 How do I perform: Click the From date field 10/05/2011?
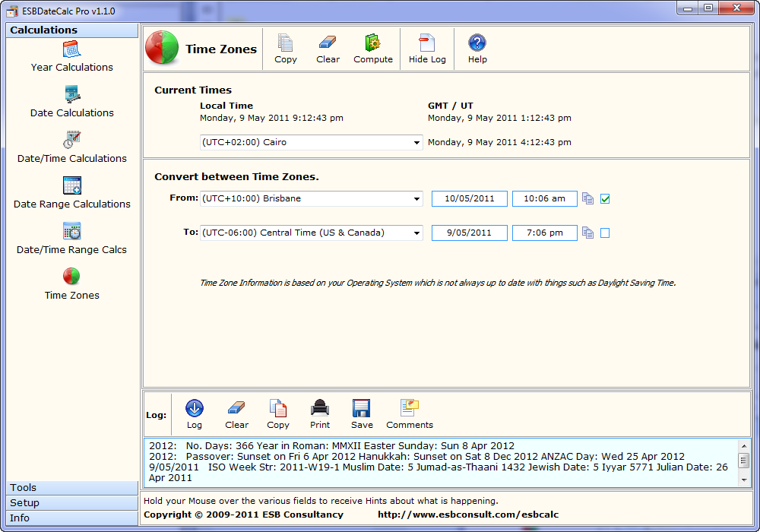[469, 198]
